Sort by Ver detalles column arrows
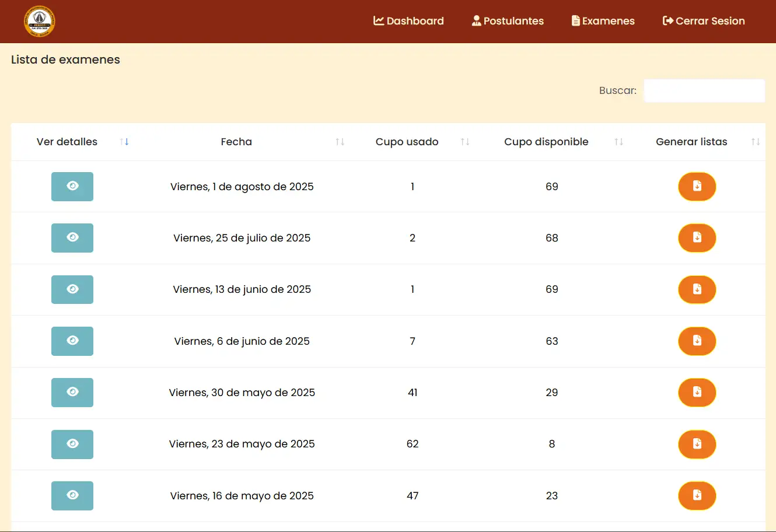The height and width of the screenshot is (532, 776). [124, 142]
